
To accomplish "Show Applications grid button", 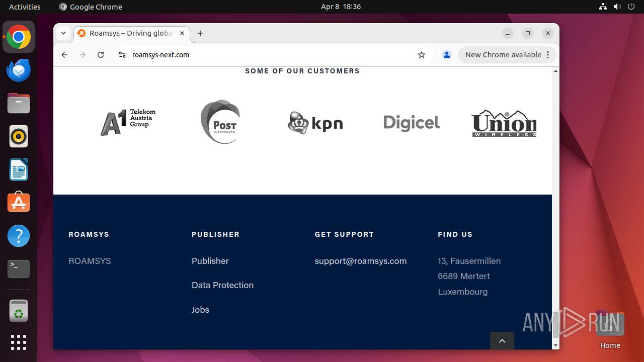I will (x=19, y=342).
